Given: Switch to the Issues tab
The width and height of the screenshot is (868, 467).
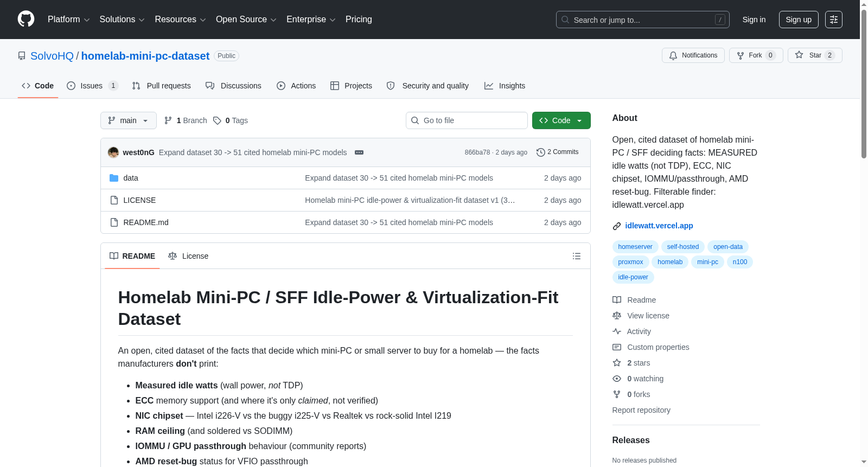Looking at the screenshot, I should 92,86.
